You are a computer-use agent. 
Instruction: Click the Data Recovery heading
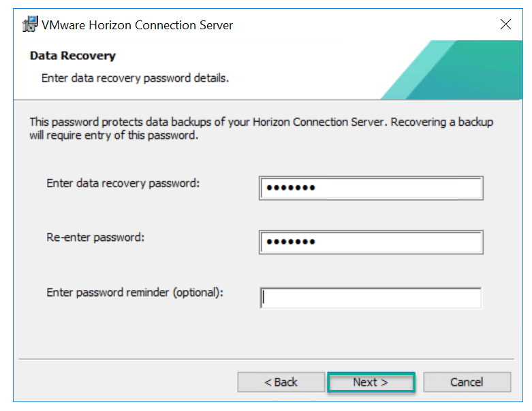point(73,56)
